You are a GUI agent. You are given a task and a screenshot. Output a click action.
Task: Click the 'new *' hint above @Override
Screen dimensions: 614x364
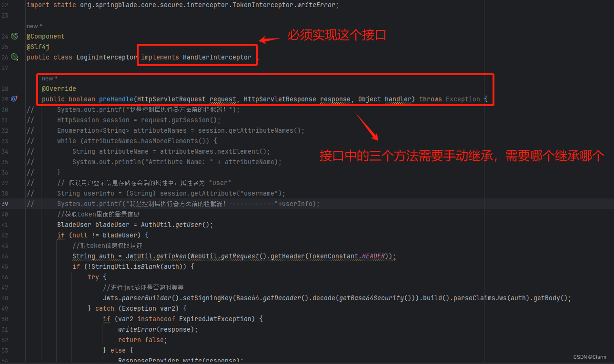pyautogui.click(x=50, y=79)
